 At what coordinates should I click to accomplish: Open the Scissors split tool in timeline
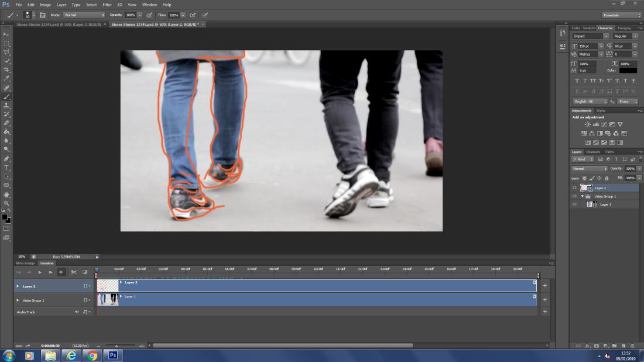74,272
